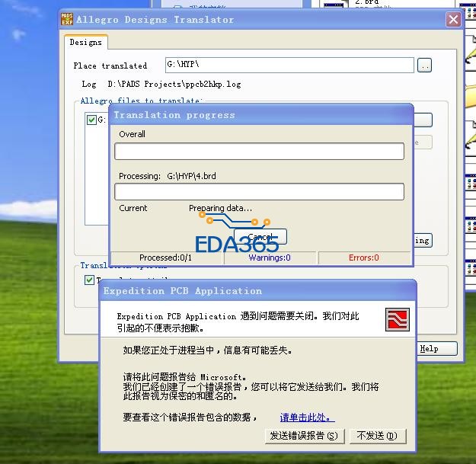476x464 pixels.
Task: Cancel the translation progress
Action: pos(260,236)
